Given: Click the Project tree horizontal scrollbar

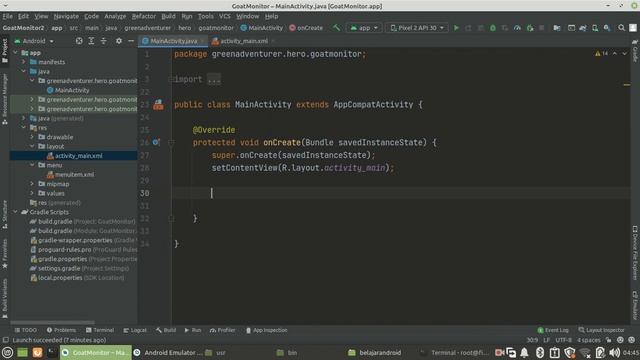Looking at the screenshot, I should click(x=52, y=322).
